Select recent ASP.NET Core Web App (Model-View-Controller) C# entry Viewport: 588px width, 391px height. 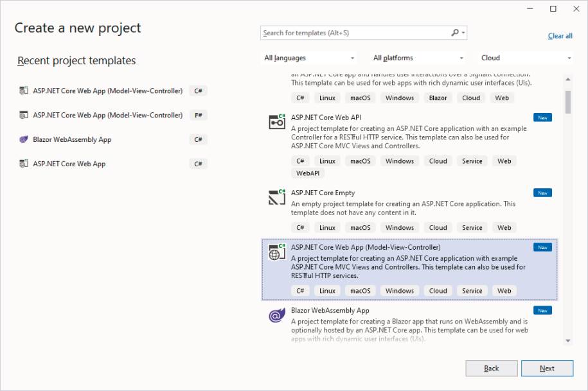113,91
